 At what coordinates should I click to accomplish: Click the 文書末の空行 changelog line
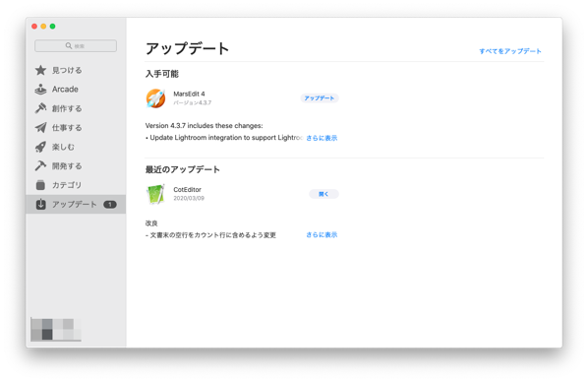point(210,235)
